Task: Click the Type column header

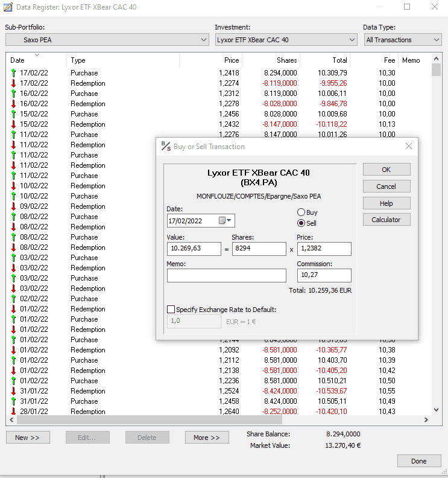Action: coord(123,60)
